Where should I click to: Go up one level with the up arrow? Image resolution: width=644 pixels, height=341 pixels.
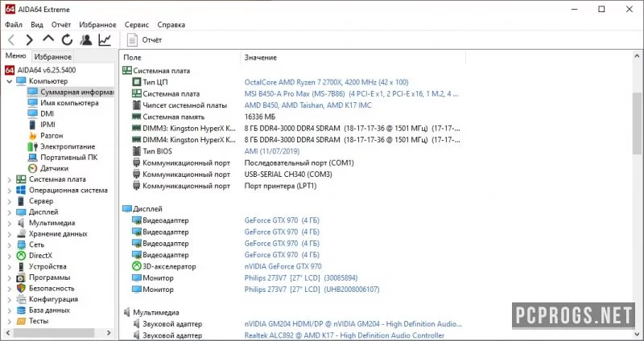[48, 39]
